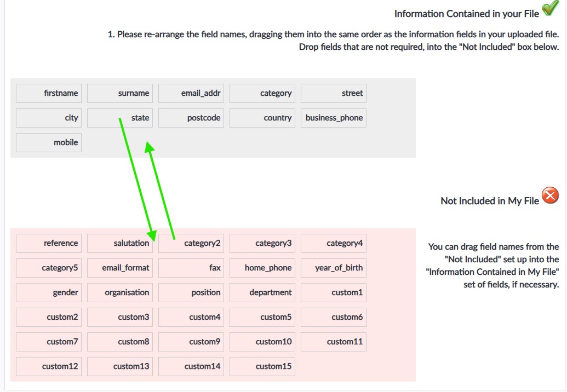Image resolution: width=567 pixels, height=392 pixels.
Task: Click the postcode field box
Action: (191, 118)
